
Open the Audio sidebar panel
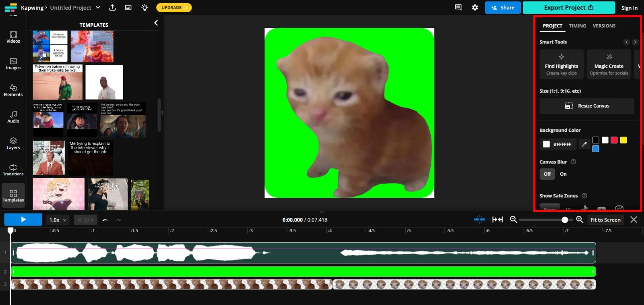[x=13, y=117]
